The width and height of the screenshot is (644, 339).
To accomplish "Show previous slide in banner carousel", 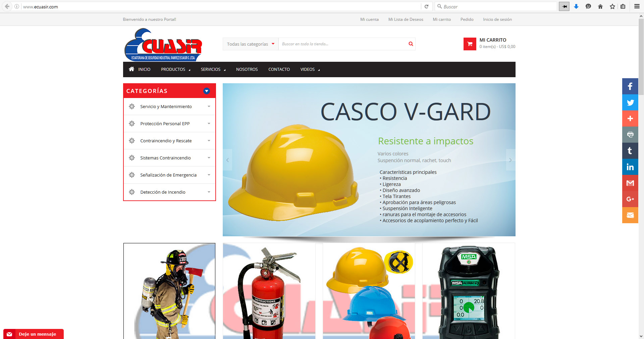I will point(227,160).
